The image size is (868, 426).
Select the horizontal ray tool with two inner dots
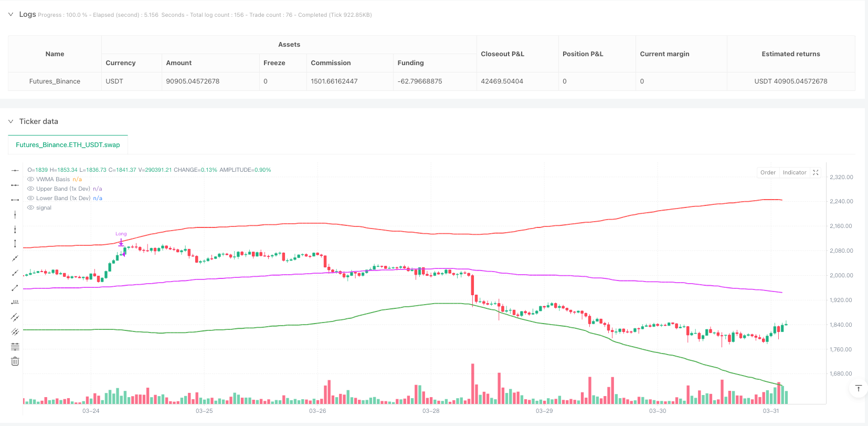[x=15, y=185]
